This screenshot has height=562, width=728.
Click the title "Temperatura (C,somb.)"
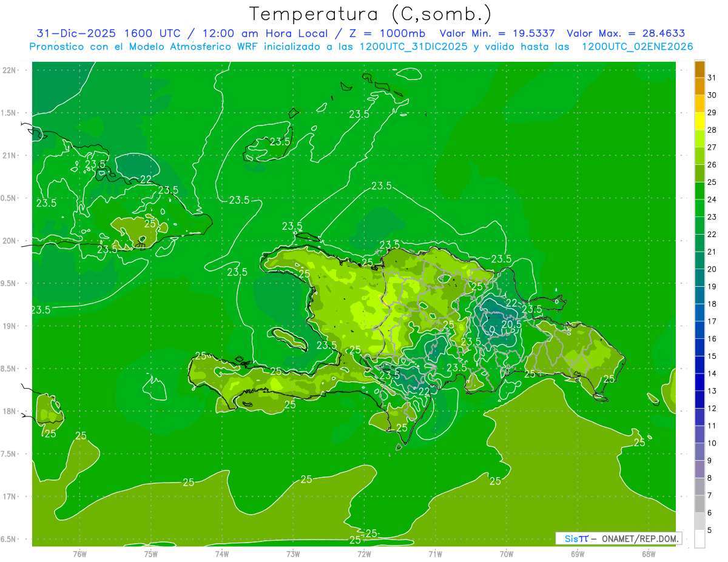[x=370, y=14]
